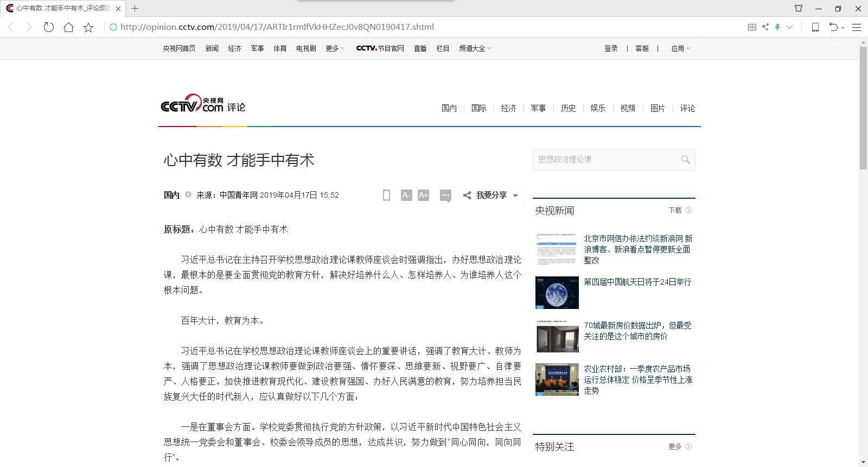
Task: Open the 图片 section in header navigation
Action: 658,108
